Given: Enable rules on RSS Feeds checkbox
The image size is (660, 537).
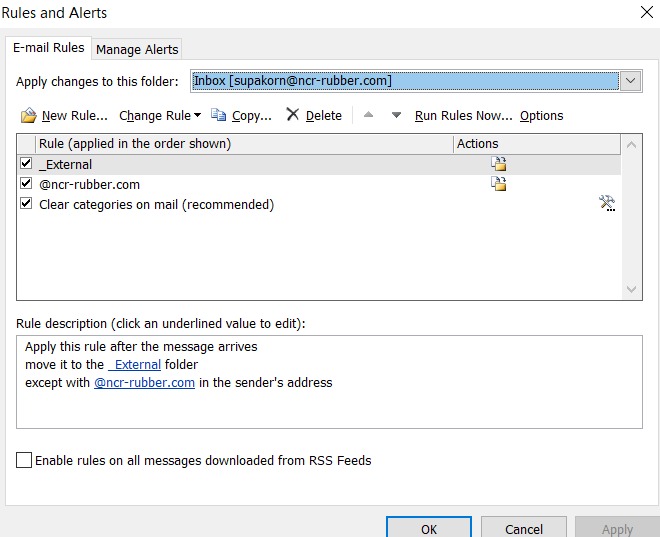Looking at the screenshot, I should 24,460.
